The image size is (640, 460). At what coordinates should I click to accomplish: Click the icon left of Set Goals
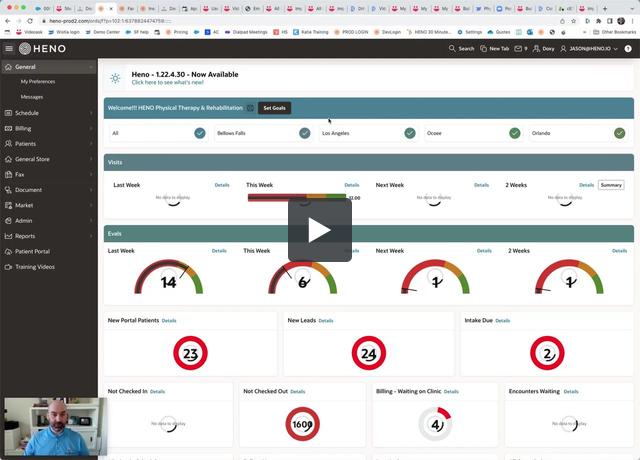251,108
